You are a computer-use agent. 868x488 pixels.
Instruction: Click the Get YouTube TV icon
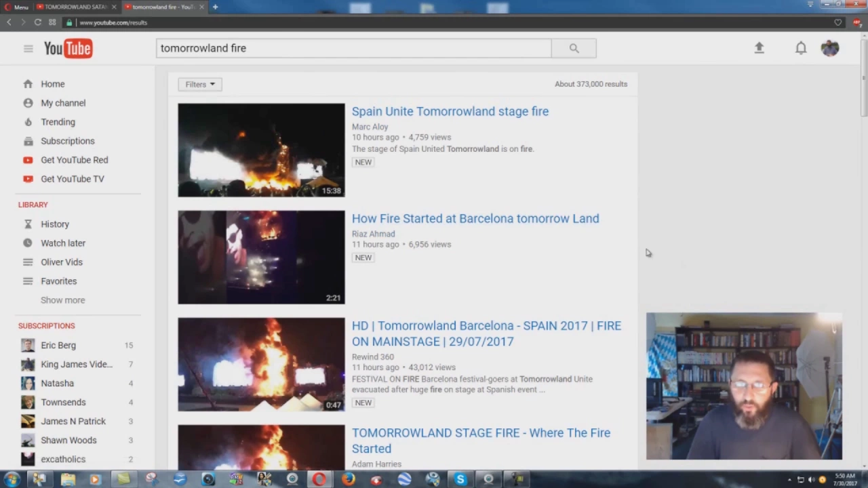coord(28,179)
